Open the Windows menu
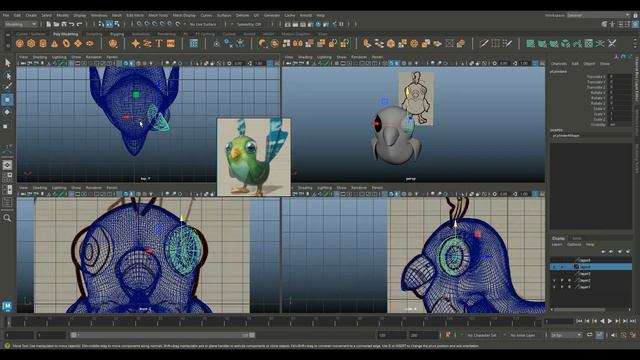Image resolution: width=640 pixels, height=360 pixels. click(x=99, y=15)
